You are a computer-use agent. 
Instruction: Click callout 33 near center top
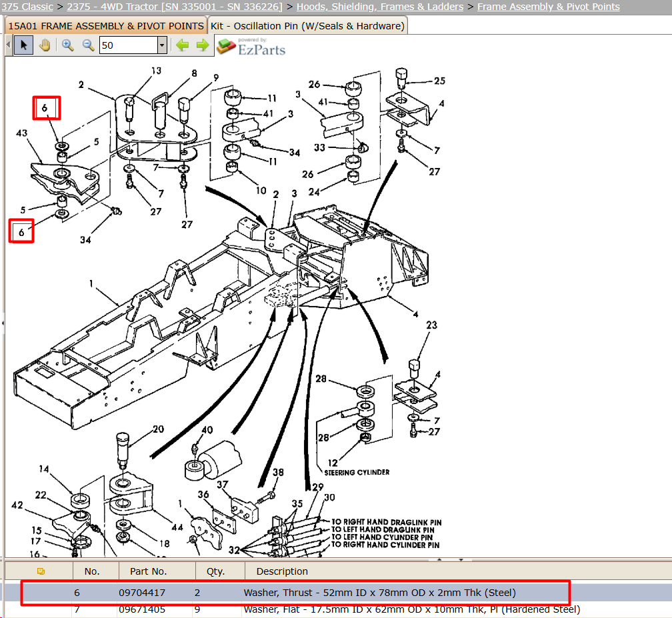(x=319, y=148)
